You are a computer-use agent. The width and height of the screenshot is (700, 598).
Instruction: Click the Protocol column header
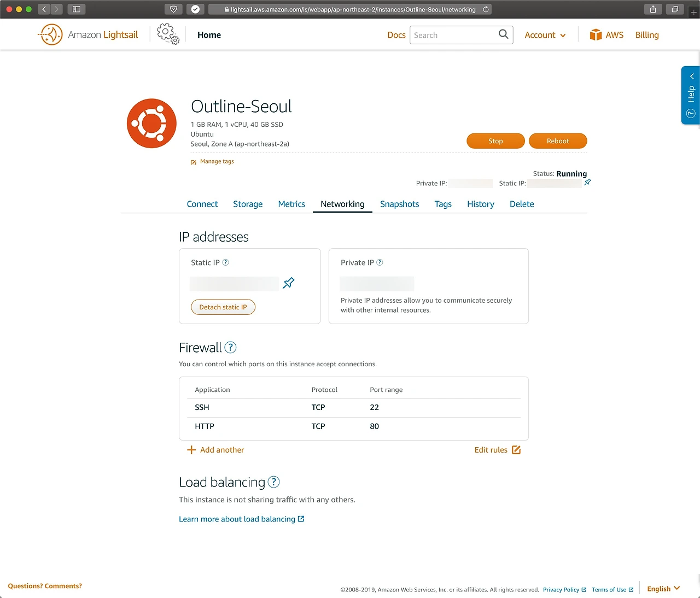pos(324,390)
